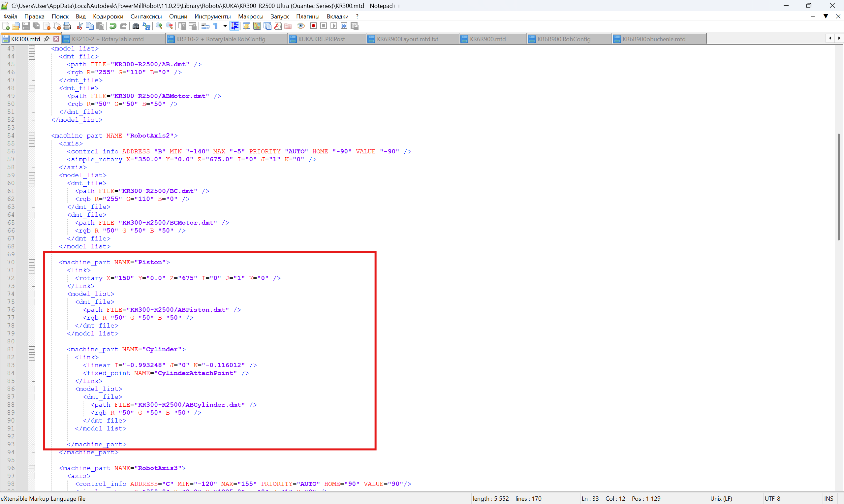Toggle Word Wrap toolbar button
The width and height of the screenshot is (844, 504).
point(205,26)
